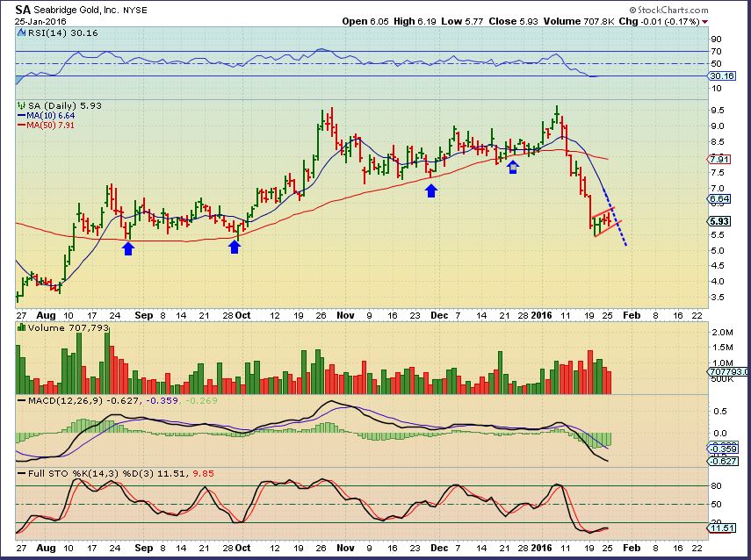The width and height of the screenshot is (751, 560).
Task: Click the red down triangle beside Chg
Action: [705, 22]
